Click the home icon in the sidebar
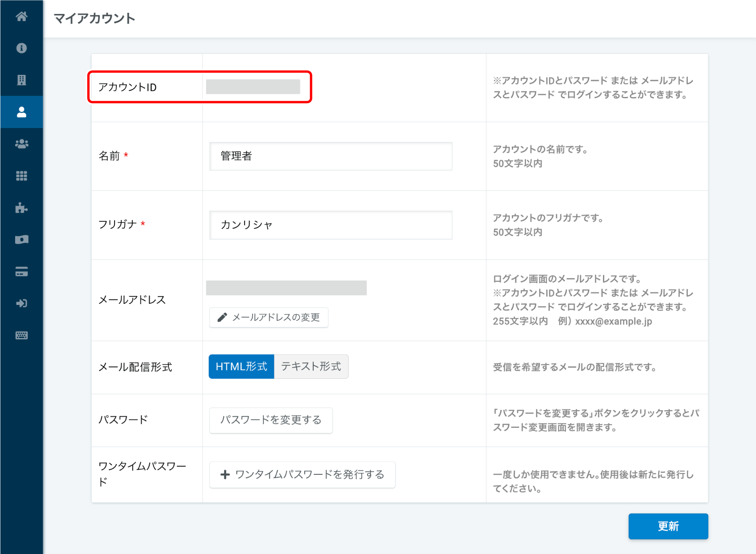The image size is (756, 554). [x=21, y=16]
